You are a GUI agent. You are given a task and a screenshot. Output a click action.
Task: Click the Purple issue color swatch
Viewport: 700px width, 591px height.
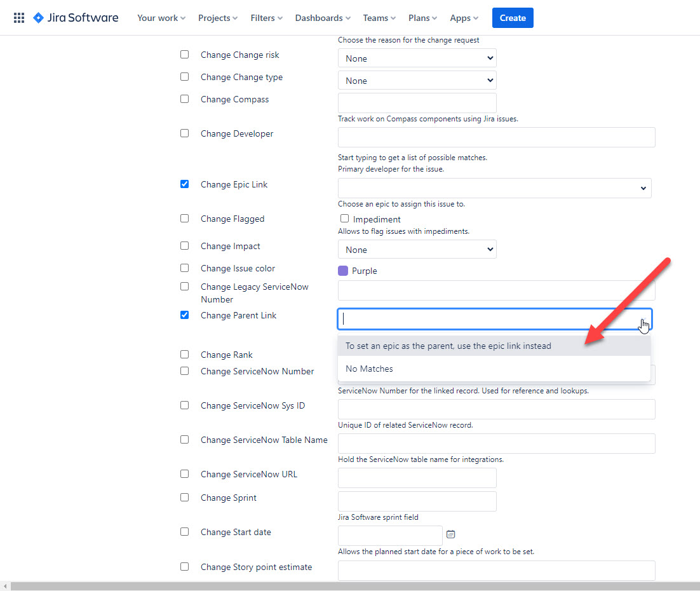click(344, 270)
